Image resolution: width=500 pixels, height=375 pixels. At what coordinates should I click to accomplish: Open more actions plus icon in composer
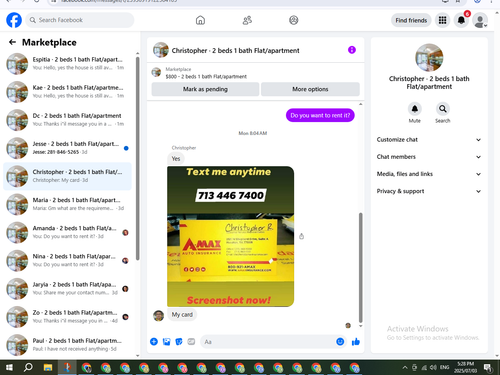click(x=154, y=342)
